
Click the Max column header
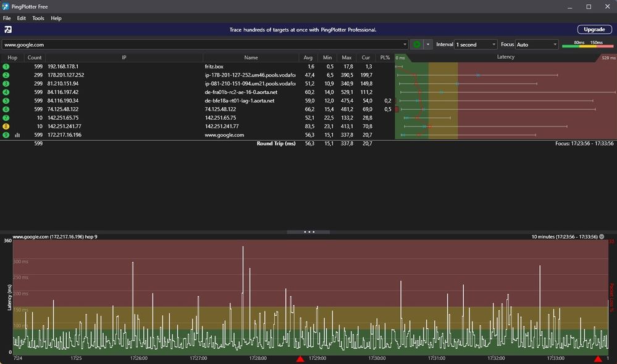pyautogui.click(x=346, y=57)
